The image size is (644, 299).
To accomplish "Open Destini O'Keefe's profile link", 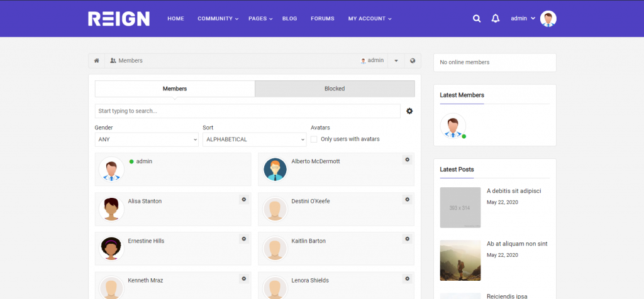I will pyautogui.click(x=311, y=202).
